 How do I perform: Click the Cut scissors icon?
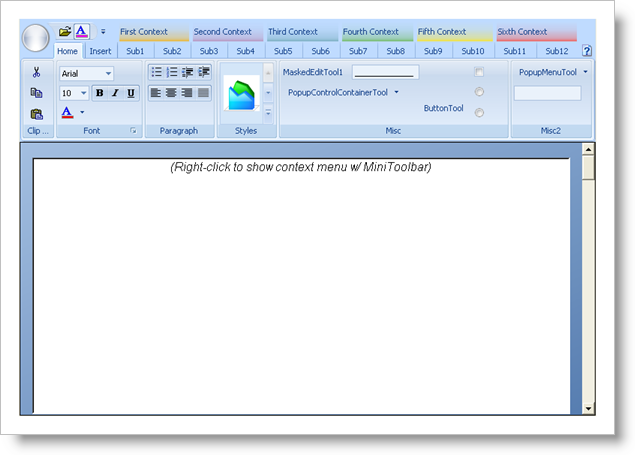(x=36, y=72)
